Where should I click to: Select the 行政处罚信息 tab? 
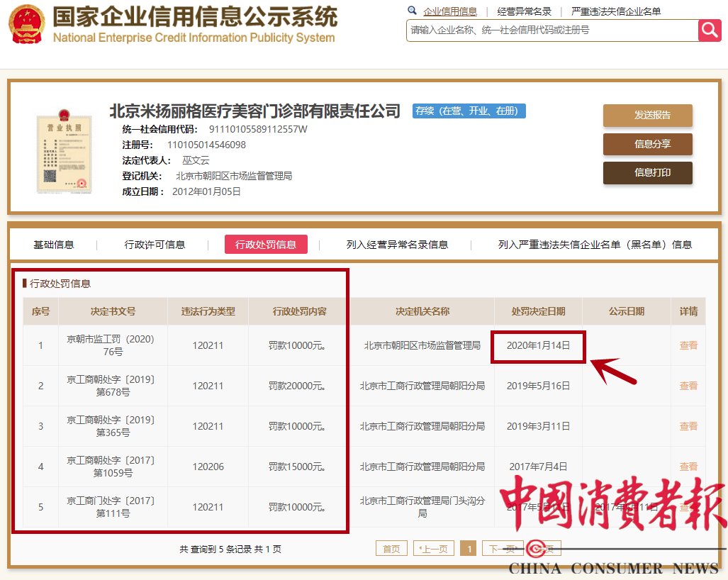pyautogui.click(x=266, y=244)
